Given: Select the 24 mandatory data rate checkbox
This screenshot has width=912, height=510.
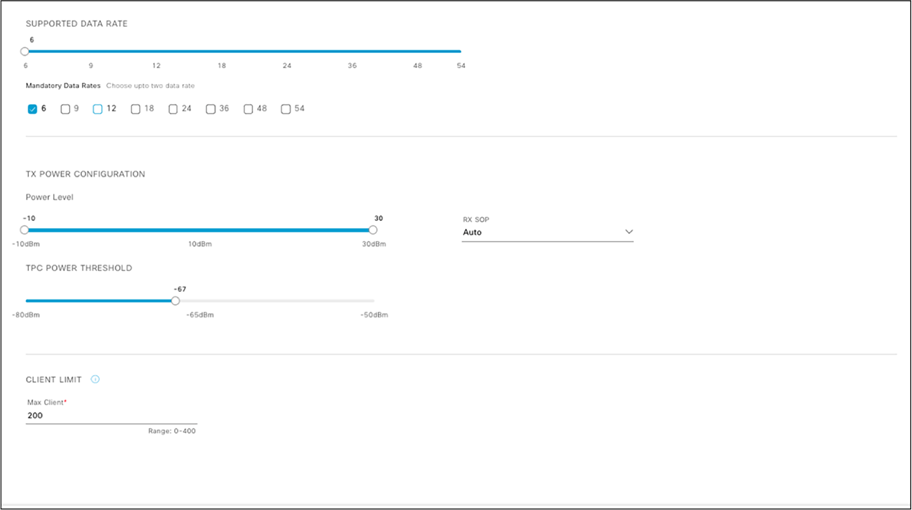Looking at the screenshot, I should click(x=173, y=109).
